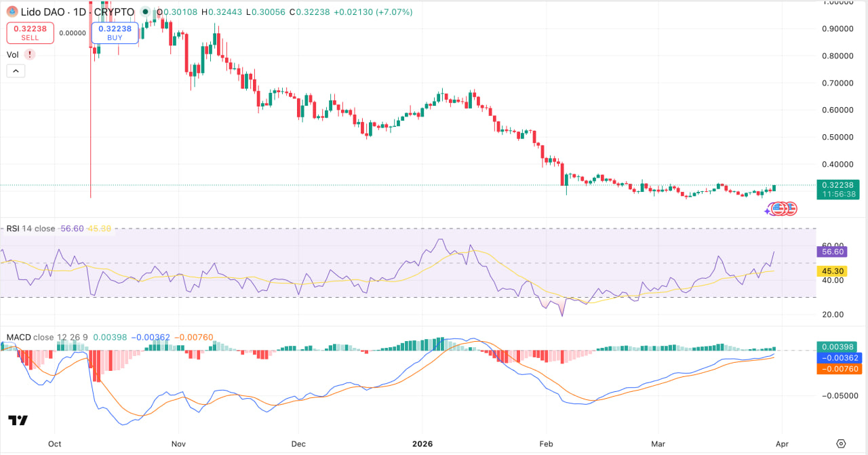Viewport: 868px width, 455px height.
Task: Click the Nov label on time axis
Action: (178, 443)
